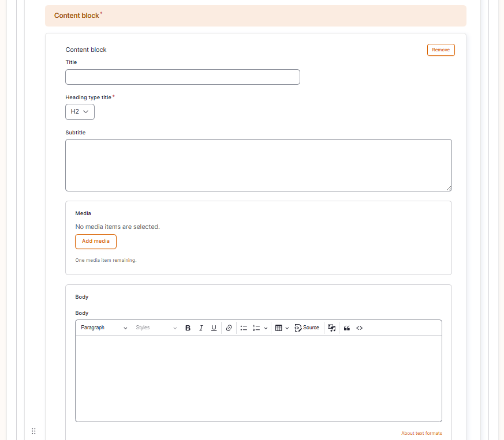Insert a code snippet
Screen dimensions: 504x440
(359, 328)
